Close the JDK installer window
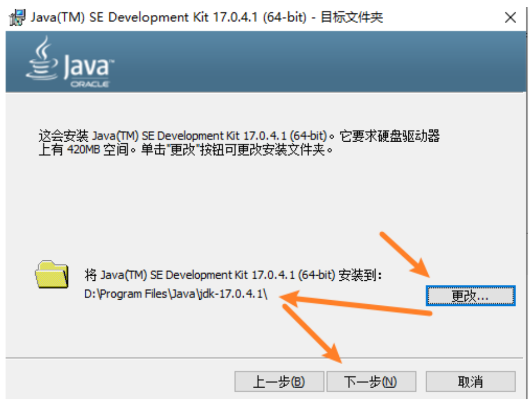The width and height of the screenshot is (532, 403). click(510, 18)
